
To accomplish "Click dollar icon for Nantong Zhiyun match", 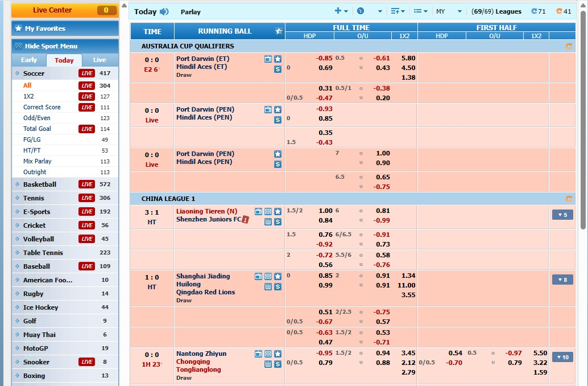I will [278, 364].
